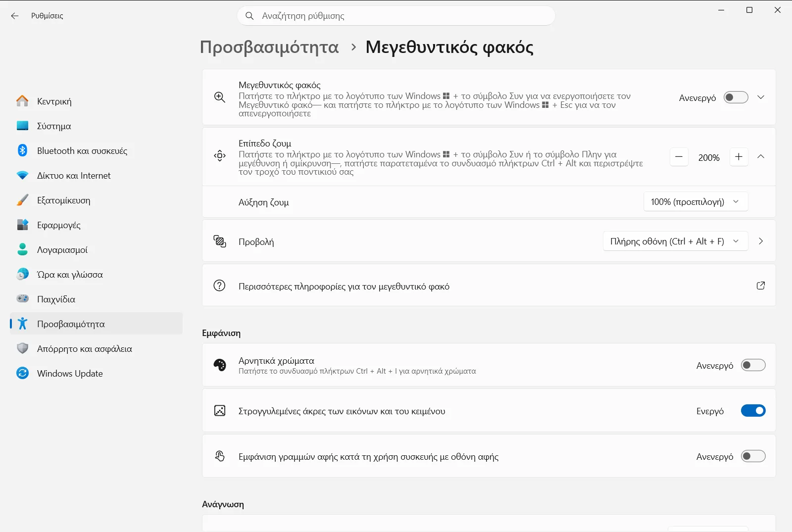Click the Wi-Fi network icon
Screen dimensions: 792x532
tap(22, 175)
